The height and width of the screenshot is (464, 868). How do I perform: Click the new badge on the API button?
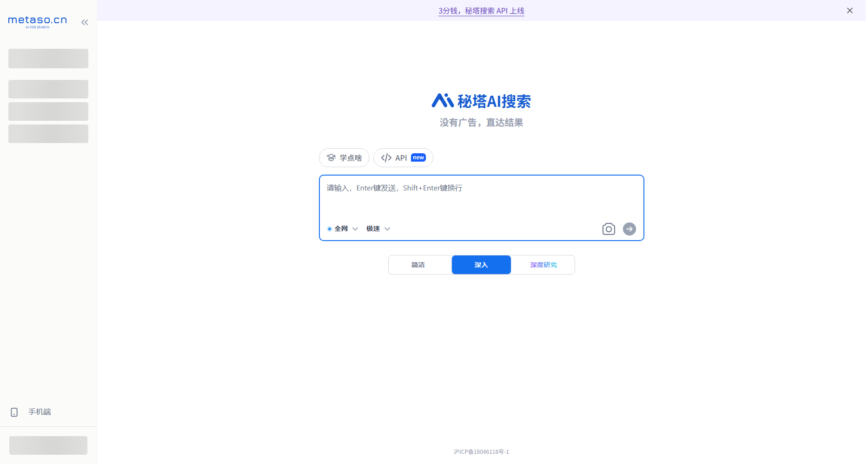click(x=418, y=157)
